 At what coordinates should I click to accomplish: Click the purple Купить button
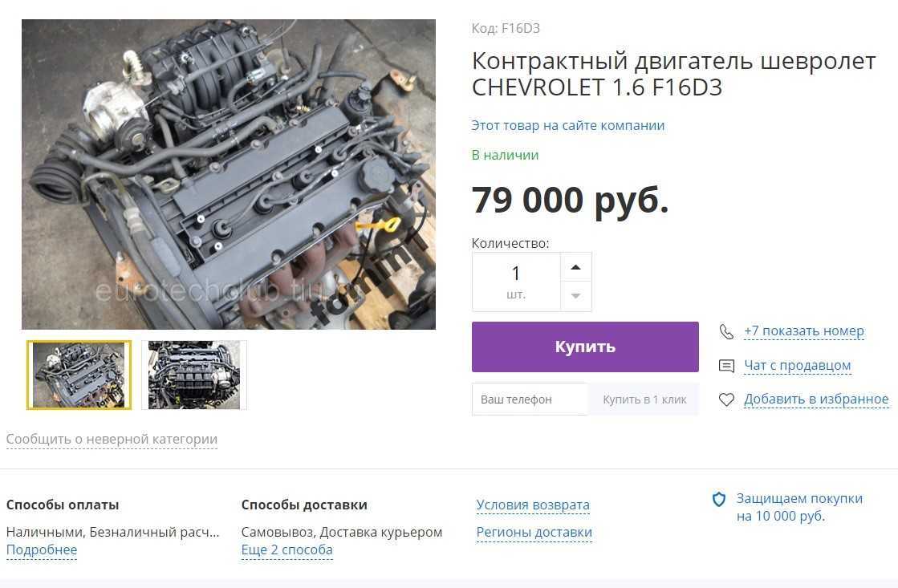click(x=585, y=347)
